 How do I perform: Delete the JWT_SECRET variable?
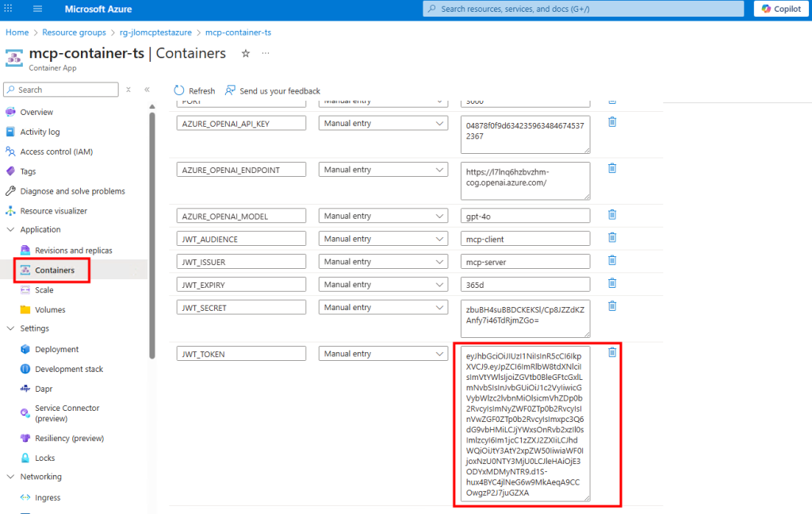(612, 305)
